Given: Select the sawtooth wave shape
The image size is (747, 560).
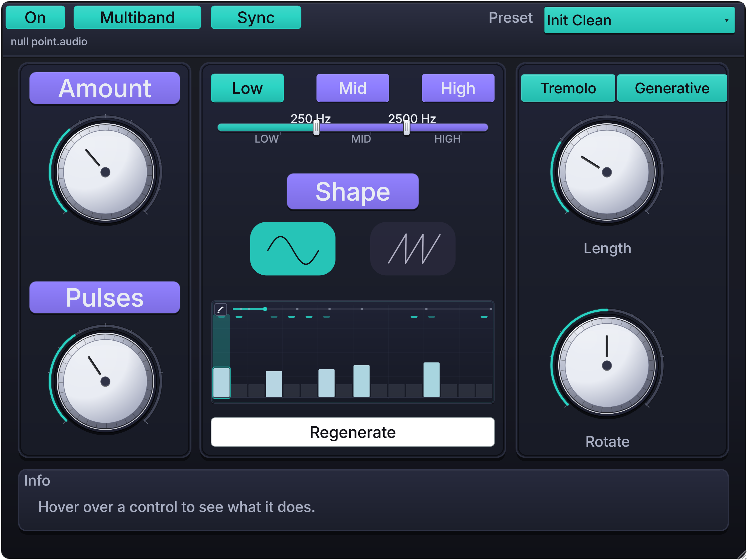Looking at the screenshot, I should [413, 248].
